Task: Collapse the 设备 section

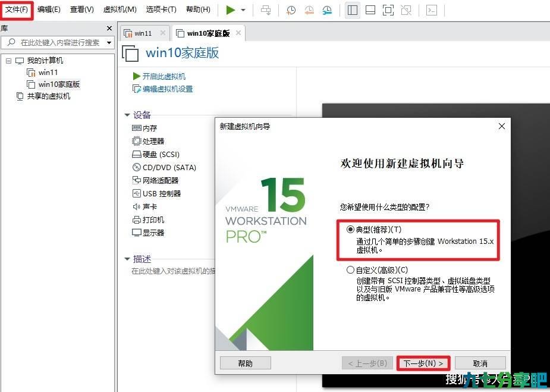Action: tap(127, 115)
